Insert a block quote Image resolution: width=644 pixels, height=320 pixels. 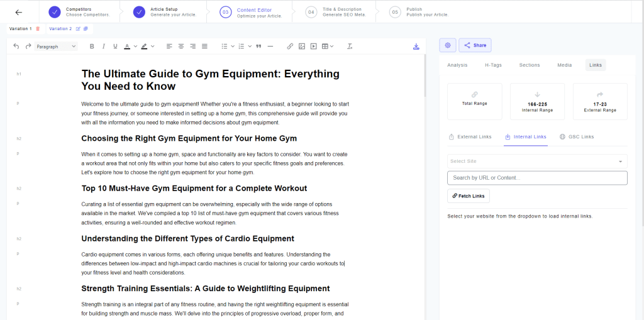pyautogui.click(x=258, y=47)
